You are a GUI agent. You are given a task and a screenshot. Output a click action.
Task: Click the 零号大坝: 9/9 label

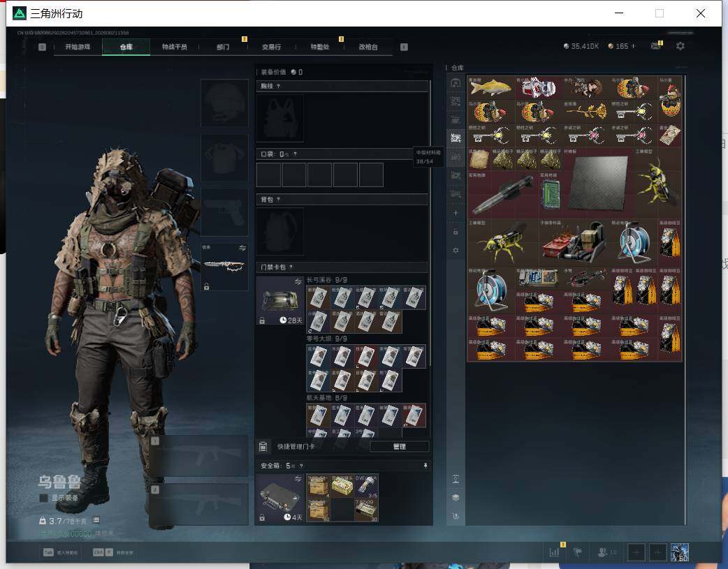(327, 339)
